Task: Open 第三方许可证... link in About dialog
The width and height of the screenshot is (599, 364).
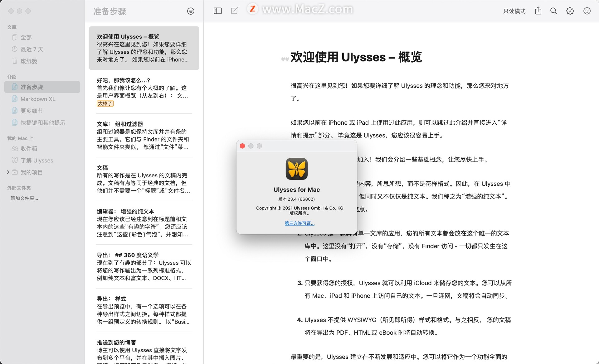Action: coord(299,223)
